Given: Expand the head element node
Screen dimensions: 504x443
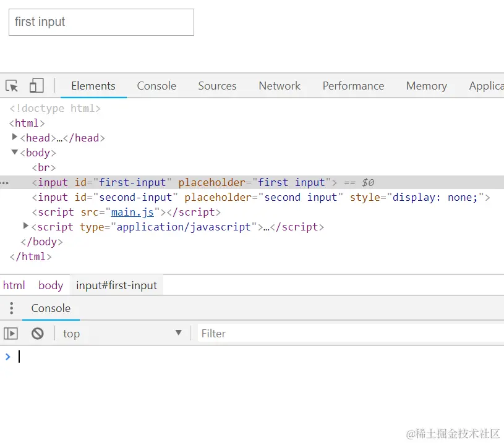Looking at the screenshot, I should 15,137.
